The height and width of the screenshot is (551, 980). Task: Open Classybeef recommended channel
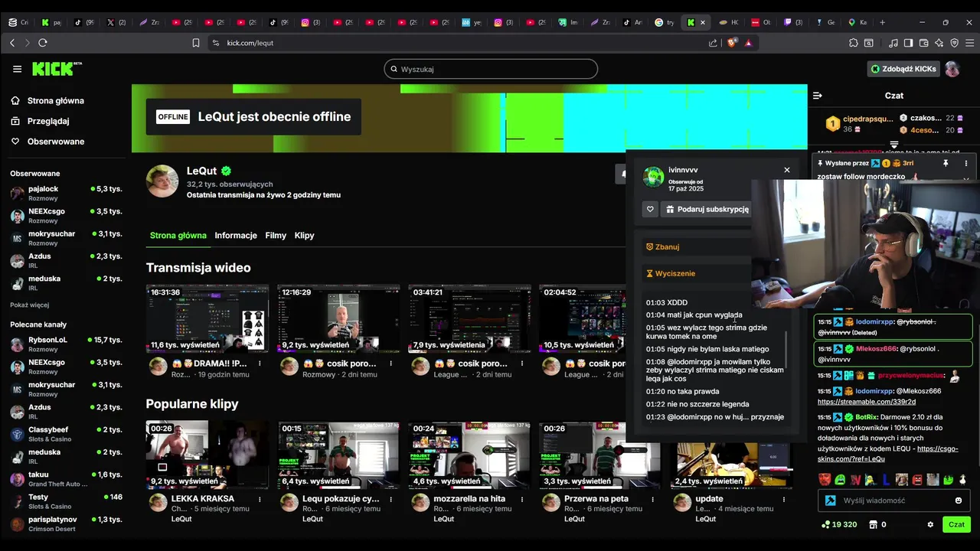click(x=66, y=434)
